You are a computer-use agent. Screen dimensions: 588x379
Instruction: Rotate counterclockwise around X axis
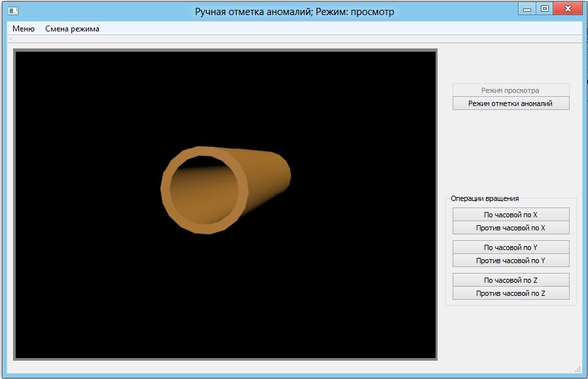coord(511,228)
